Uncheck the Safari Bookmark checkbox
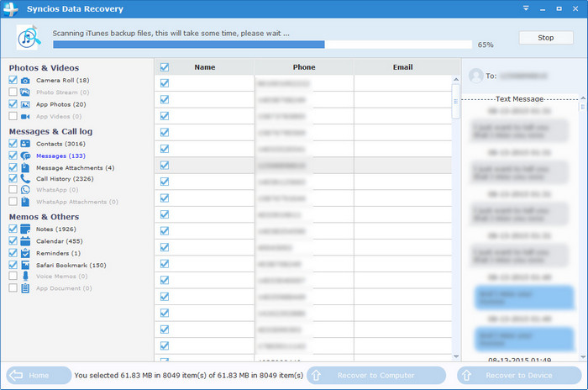 pyautogui.click(x=13, y=265)
